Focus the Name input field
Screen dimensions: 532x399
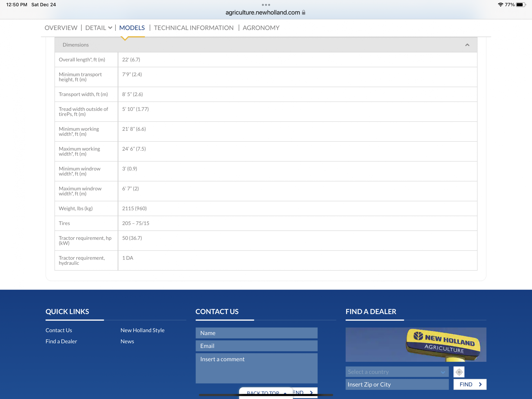(256, 333)
